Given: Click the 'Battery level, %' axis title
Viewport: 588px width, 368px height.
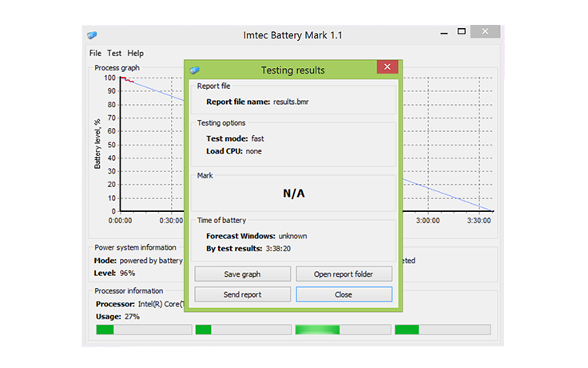Looking at the screenshot, I should tap(97, 144).
